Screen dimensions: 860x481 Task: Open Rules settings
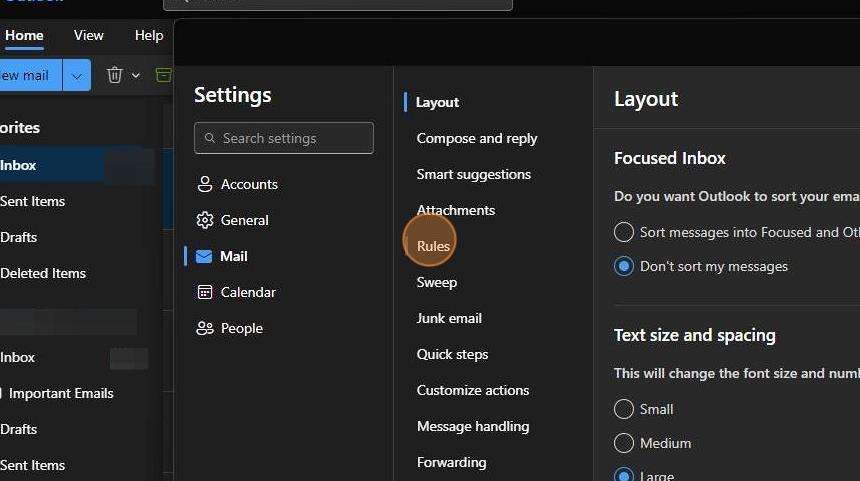coord(433,246)
